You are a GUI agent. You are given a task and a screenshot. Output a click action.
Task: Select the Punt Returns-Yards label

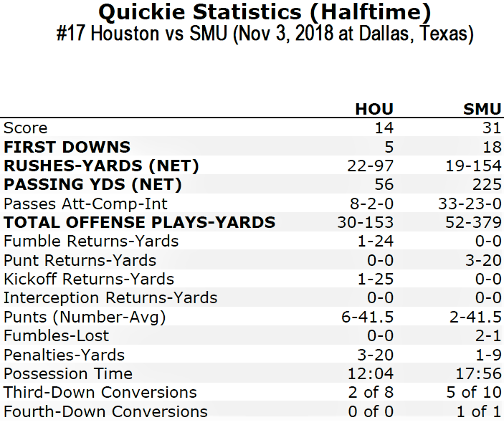(x=80, y=260)
